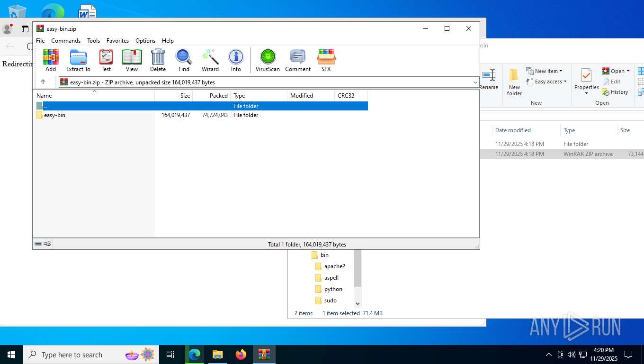This screenshot has height=364, width=644.
Task: Open the Options menu
Action: (145, 41)
